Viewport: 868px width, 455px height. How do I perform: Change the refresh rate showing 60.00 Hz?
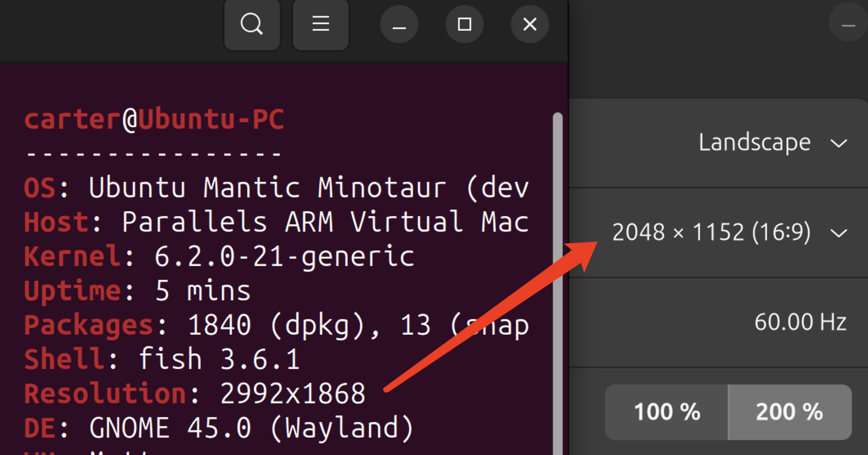[800, 321]
